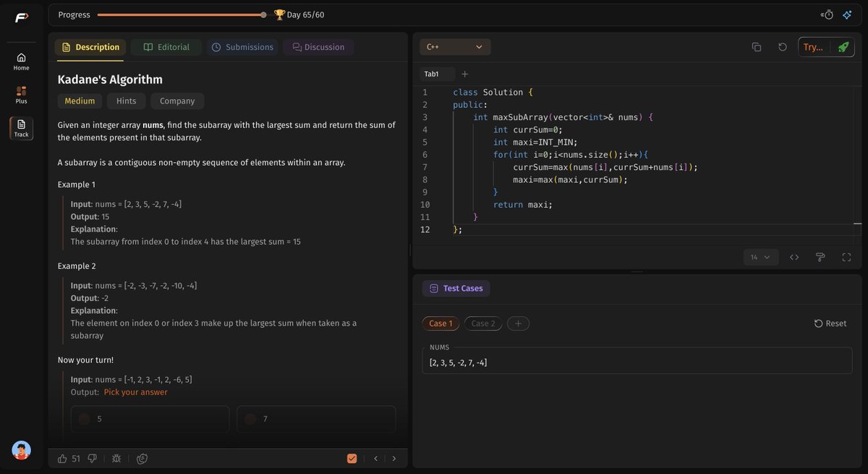
Task: Open the blue sparkle AI assistant icon
Action: point(847,14)
